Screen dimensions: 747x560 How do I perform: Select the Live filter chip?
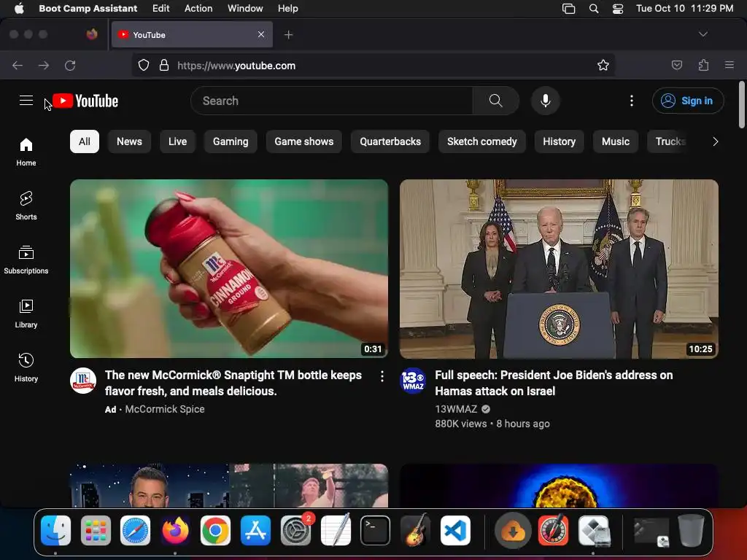[177, 141]
